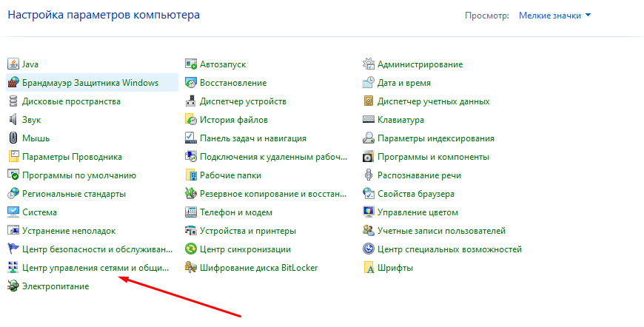
Task: Click Устранение неполадок link
Action: coord(69,231)
